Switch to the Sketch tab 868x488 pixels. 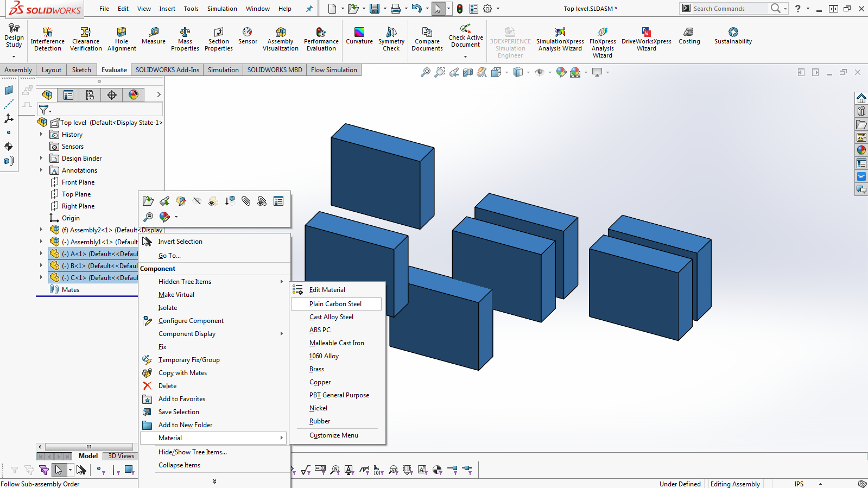click(x=81, y=70)
